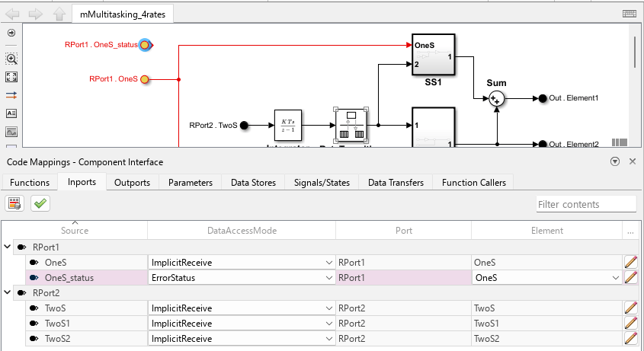Open DataAccessMode dropdown for OneS
This screenshot has height=351, width=644.
[x=329, y=263]
